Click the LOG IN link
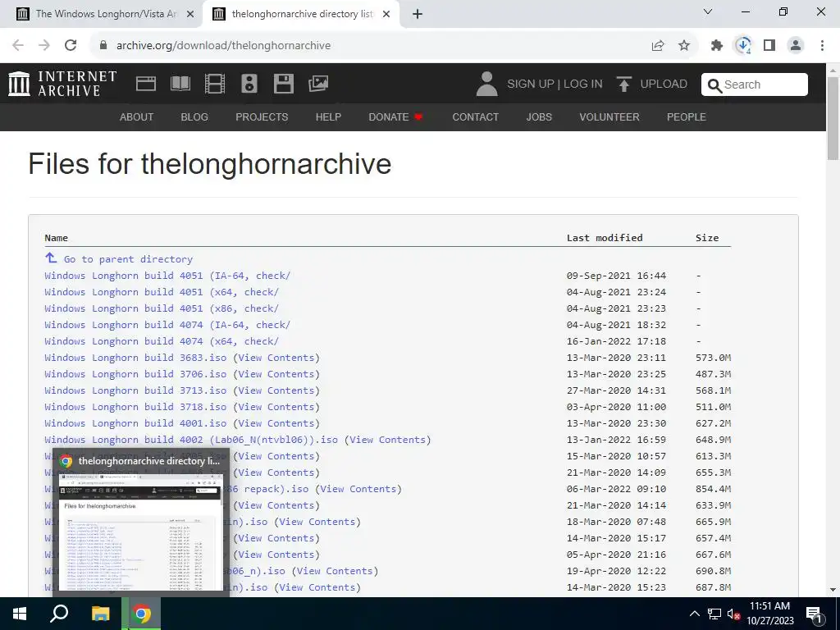Viewport: 840px width, 630px height. 583,84
